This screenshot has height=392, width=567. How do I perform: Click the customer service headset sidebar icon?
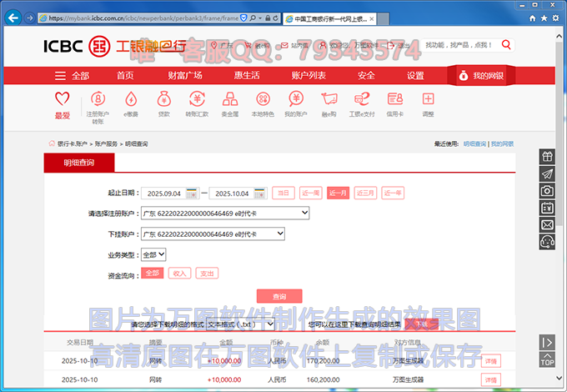(x=547, y=241)
